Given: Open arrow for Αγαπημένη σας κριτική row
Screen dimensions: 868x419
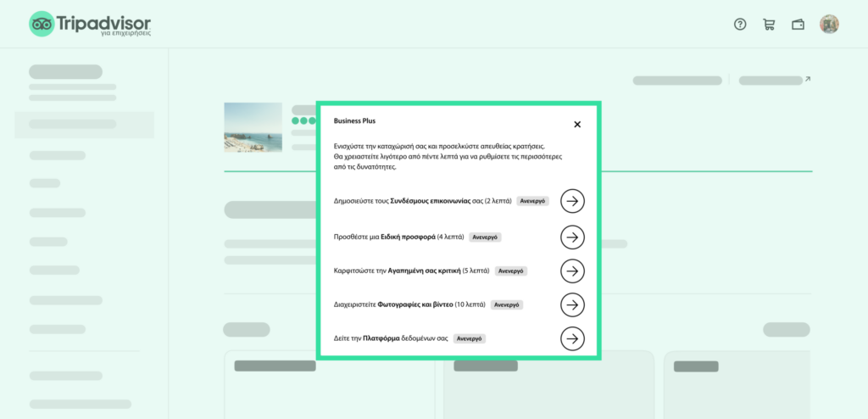Looking at the screenshot, I should 572,271.
